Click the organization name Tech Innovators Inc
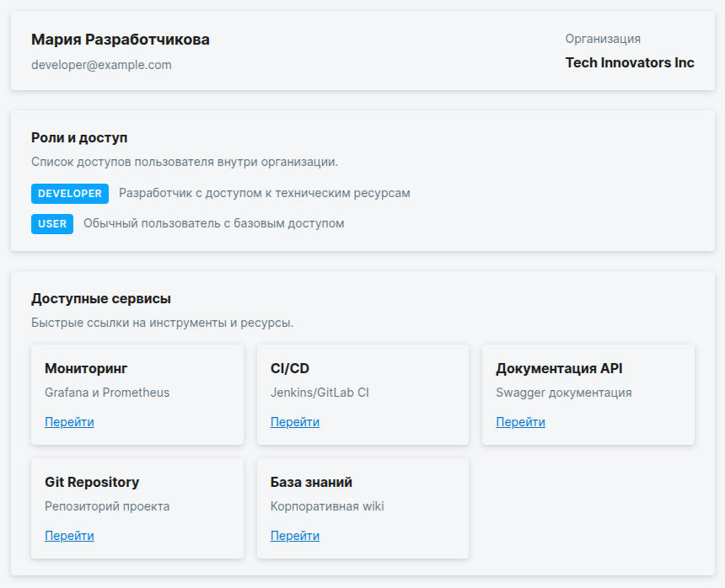Screen dimensions: 725x588 [630, 63]
